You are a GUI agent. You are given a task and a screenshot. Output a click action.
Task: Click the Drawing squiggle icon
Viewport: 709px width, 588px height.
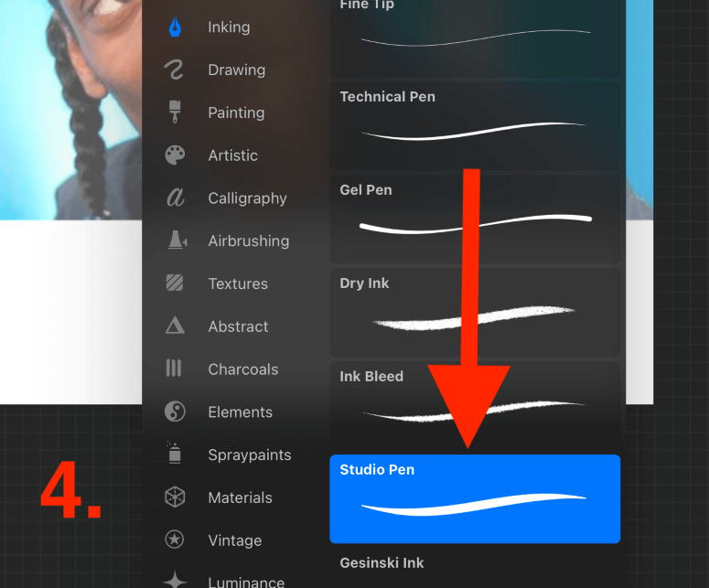174,69
